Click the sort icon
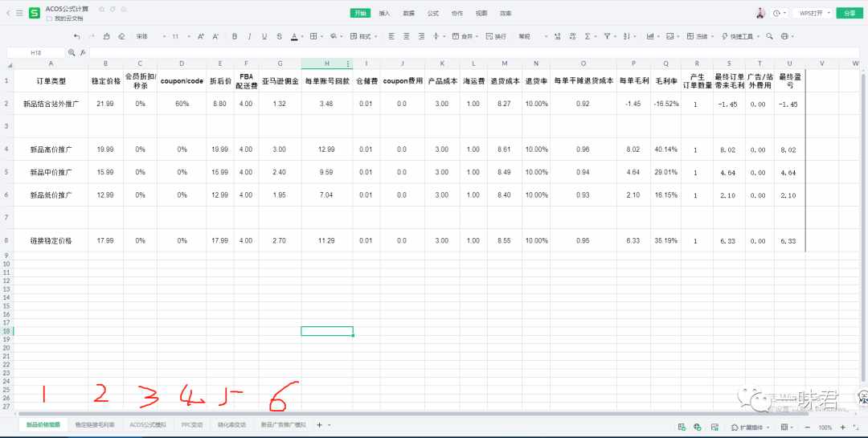Viewport: 868px width, 438px height. 627,36
